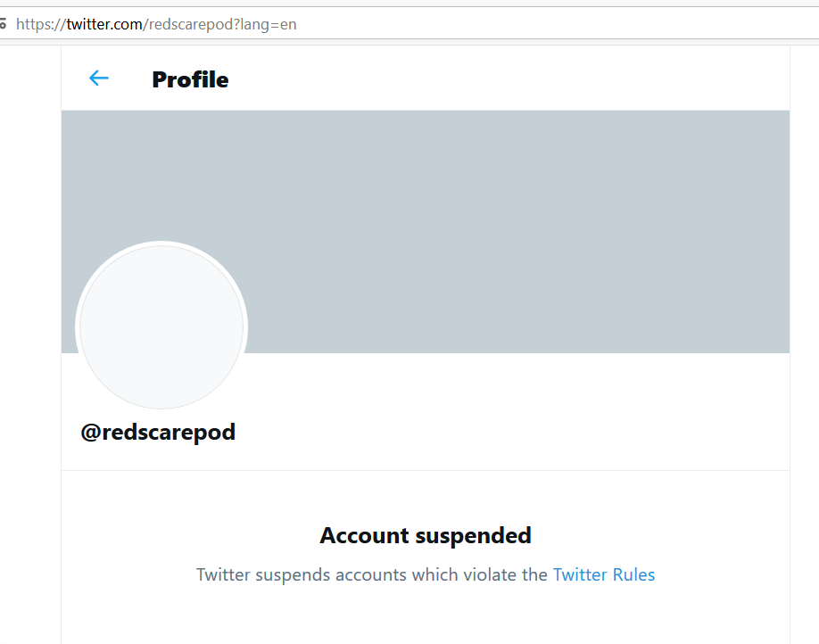Click "https://" at the URL start
Viewport: 819px width, 644px height.
tap(40, 24)
